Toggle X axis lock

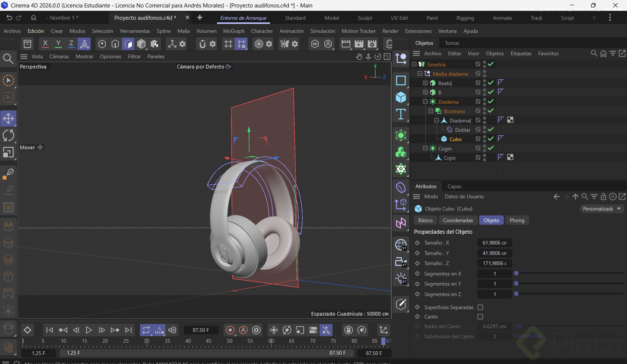pyautogui.click(x=45, y=44)
